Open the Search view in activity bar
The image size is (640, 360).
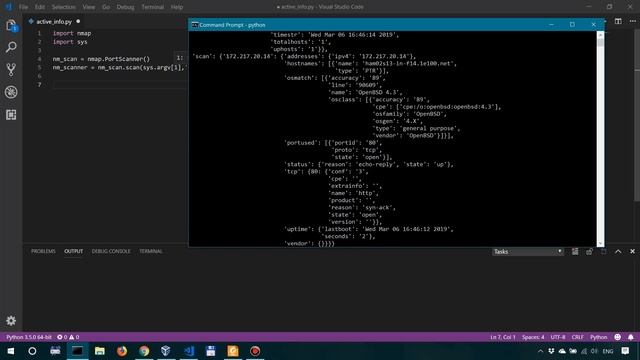[11, 47]
